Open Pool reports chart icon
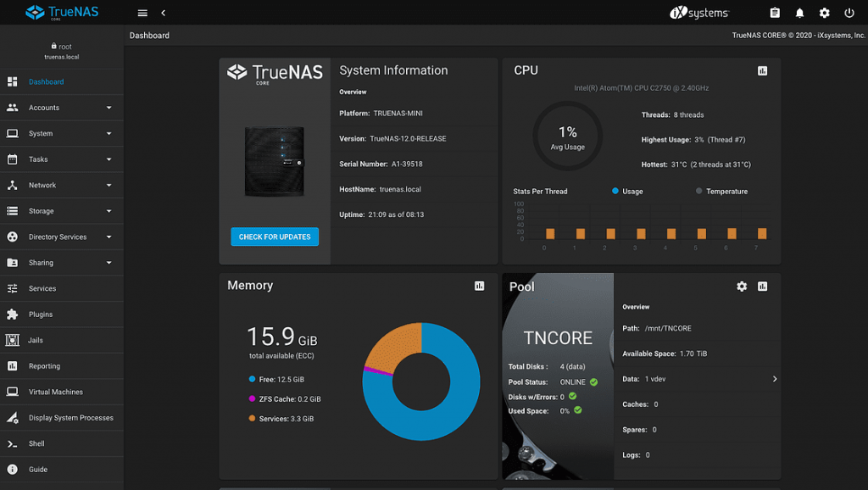This screenshot has width=868, height=490. pos(762,287)
